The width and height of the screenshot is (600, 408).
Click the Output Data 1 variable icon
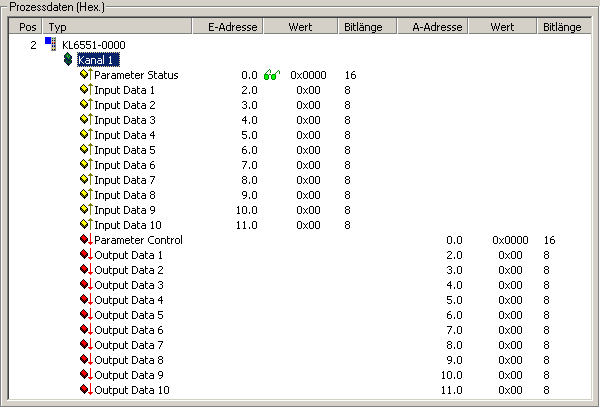[86, 254]
